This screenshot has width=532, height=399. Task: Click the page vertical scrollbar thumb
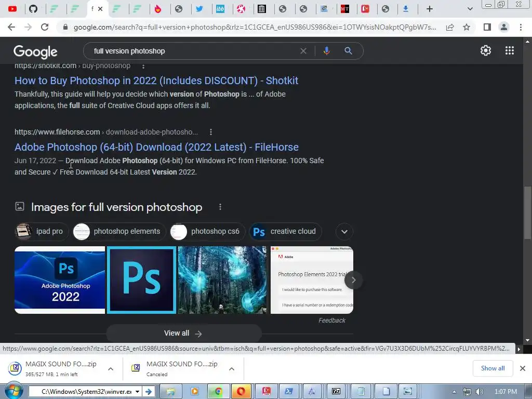coord(527,212)
